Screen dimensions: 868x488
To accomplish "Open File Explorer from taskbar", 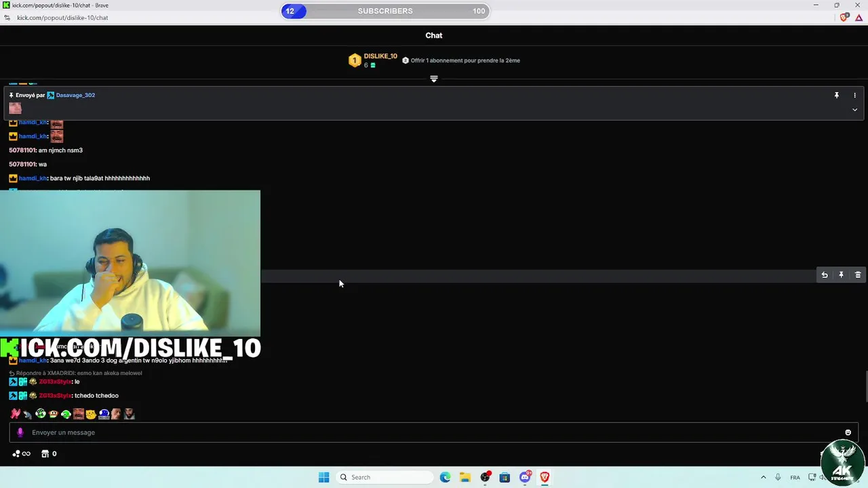I will click(465, 477).
